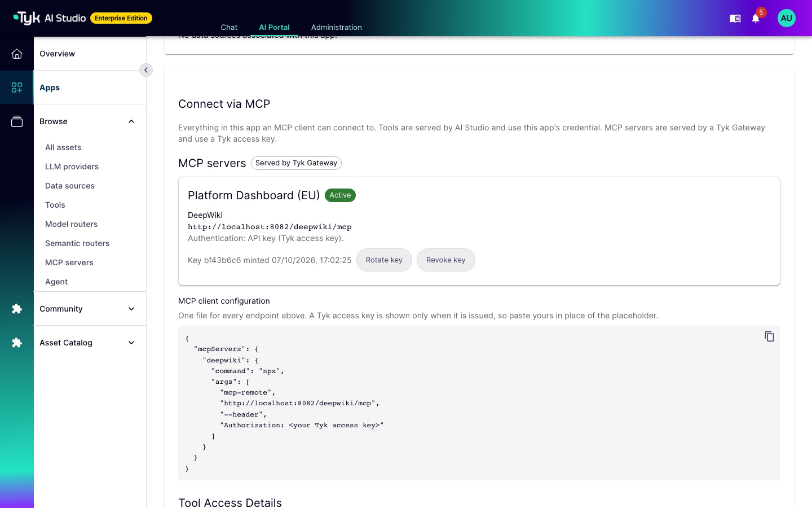Open Tools in Browse
Screen dimensions: 812x508
click(55, 205)
